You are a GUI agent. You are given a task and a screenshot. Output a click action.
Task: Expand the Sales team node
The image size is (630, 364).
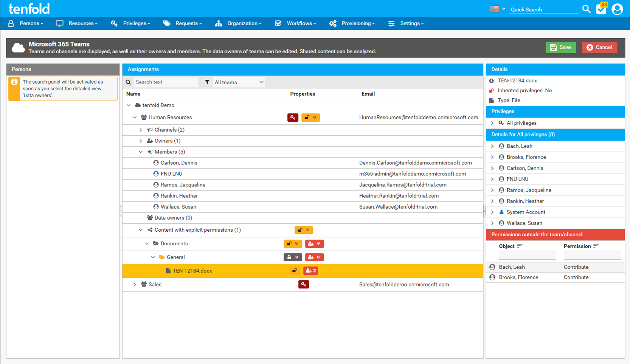coord(135,285)
